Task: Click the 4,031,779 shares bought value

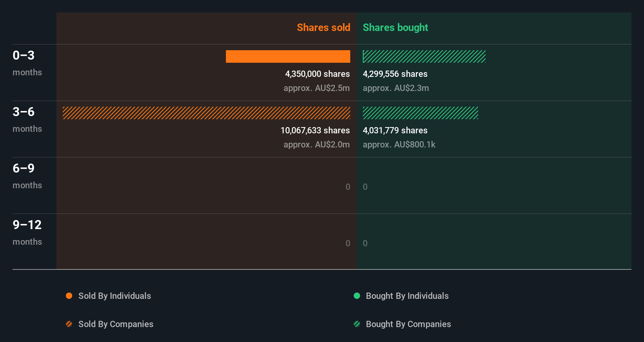Action: (395, 130)
